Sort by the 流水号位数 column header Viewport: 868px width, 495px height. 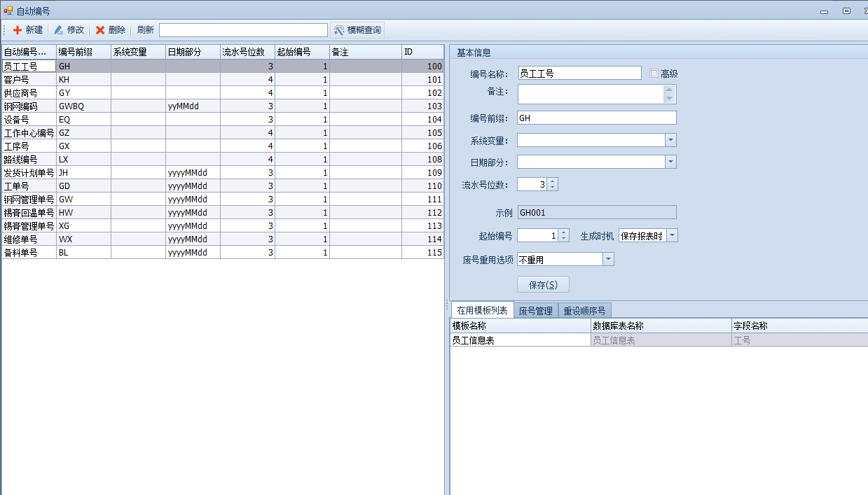click(x=247, y=52)
